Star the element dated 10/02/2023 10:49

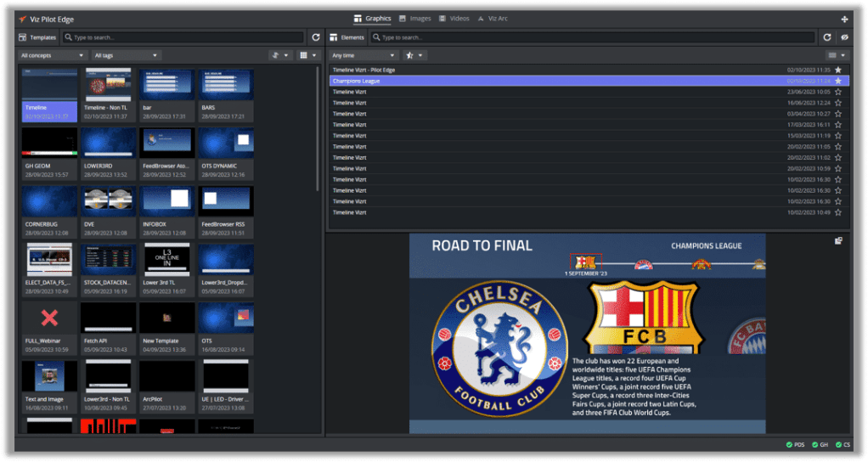(x=838, y=212)
